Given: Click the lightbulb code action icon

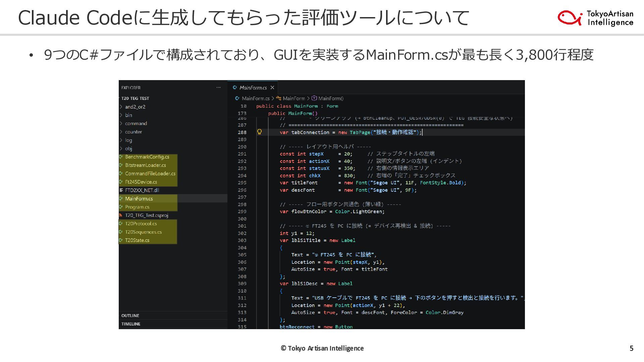Looking at the screenshot, I should point(259,132).
